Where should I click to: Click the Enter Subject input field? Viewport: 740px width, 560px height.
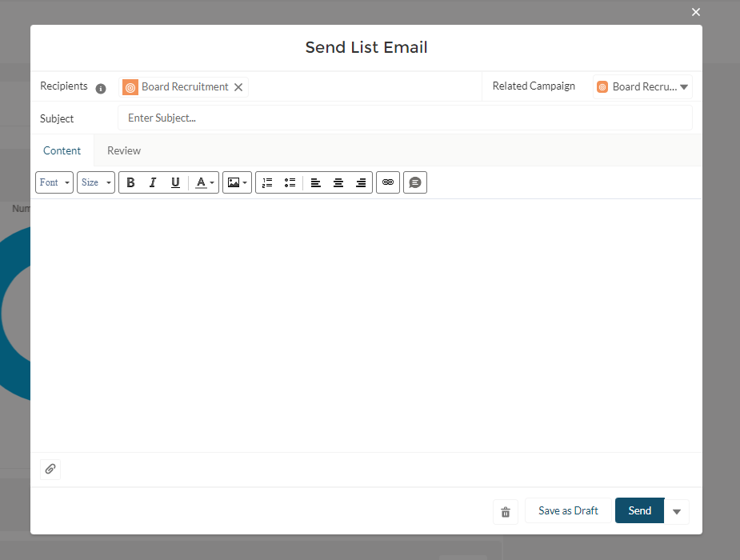click(x=404, y=118)
